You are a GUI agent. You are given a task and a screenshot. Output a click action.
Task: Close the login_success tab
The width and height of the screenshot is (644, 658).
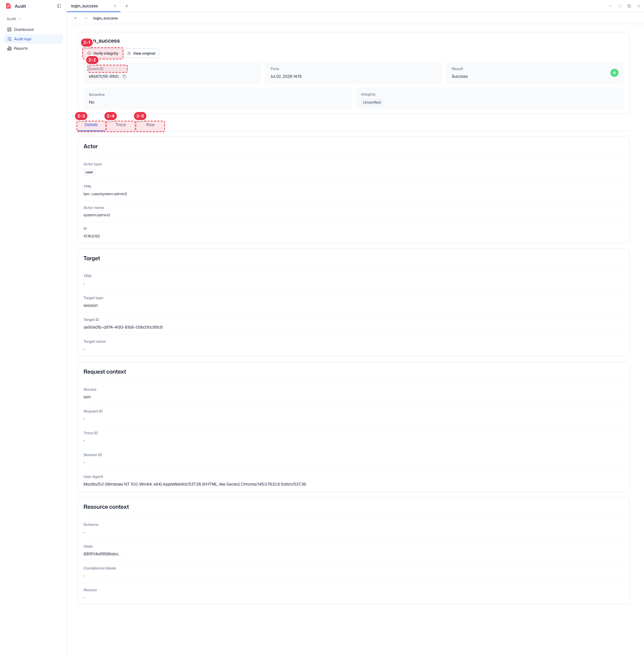click(x=115, y=6)
